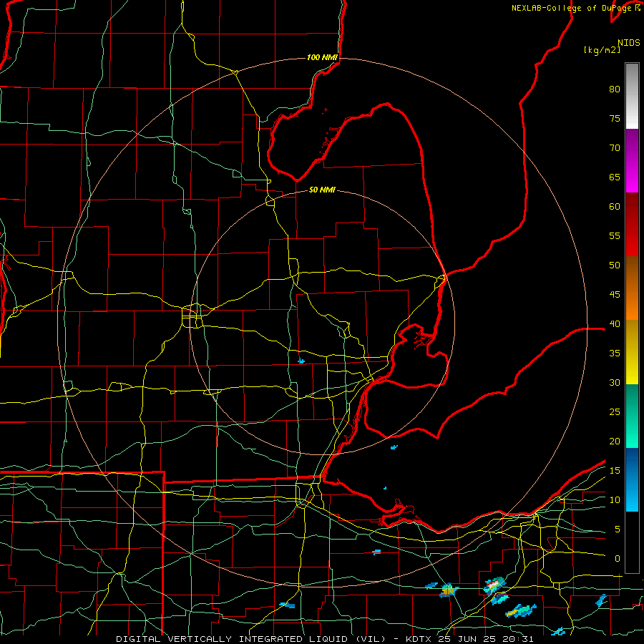The height and width of the screenshot is (644, 644).
Task: Click the 35 value on the VIL scale
Action: [x=615, y=353]
